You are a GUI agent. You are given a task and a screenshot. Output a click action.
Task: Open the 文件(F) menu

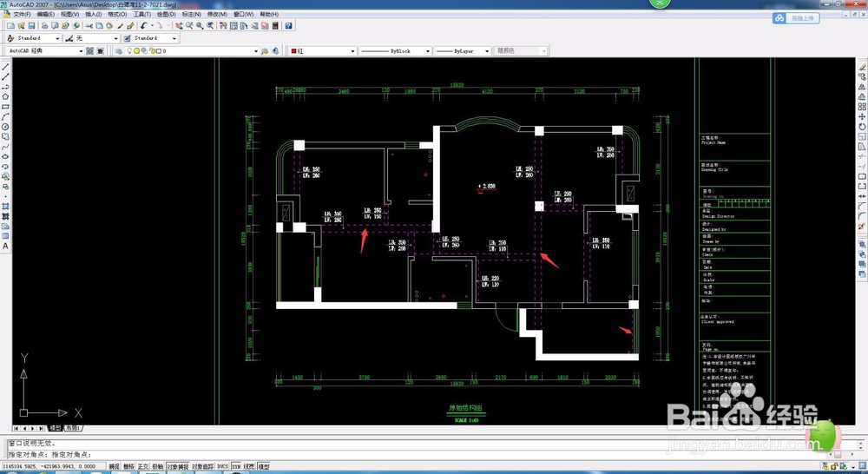(x=22, y=14)
